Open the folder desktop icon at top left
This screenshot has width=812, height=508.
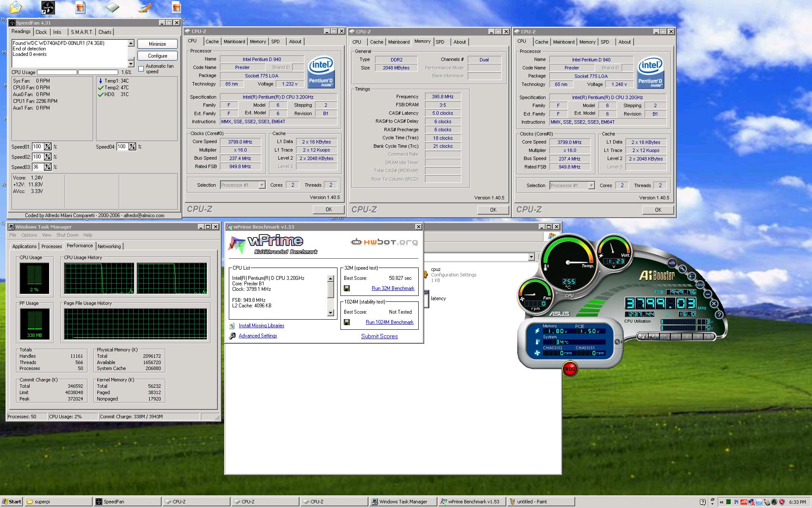[x=15, y=8]
